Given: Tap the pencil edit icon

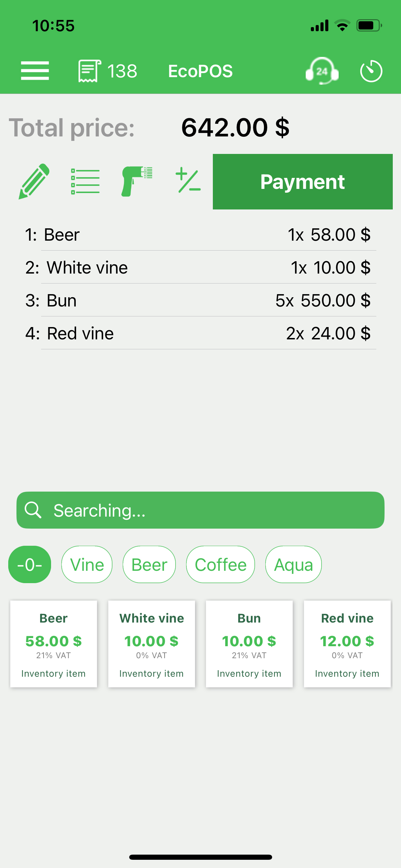Looking at the screenshot, I should [34, 181].
